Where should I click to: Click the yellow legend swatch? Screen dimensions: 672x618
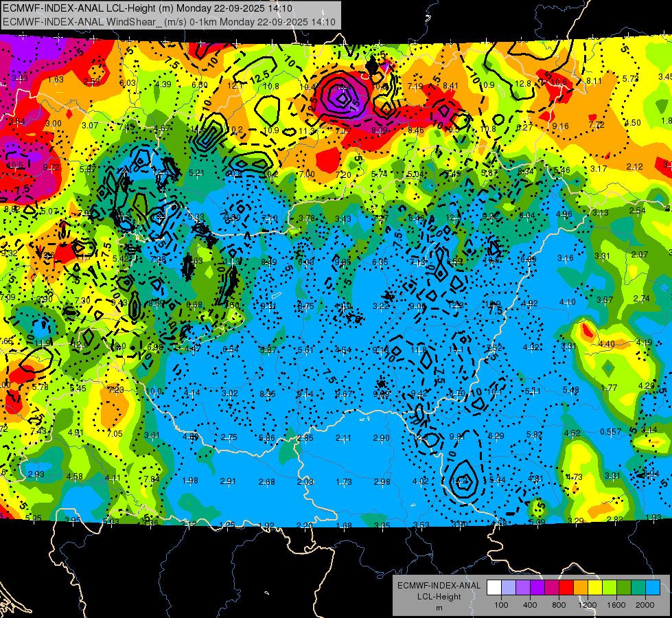pyautogui.click(x=595, y=588)
